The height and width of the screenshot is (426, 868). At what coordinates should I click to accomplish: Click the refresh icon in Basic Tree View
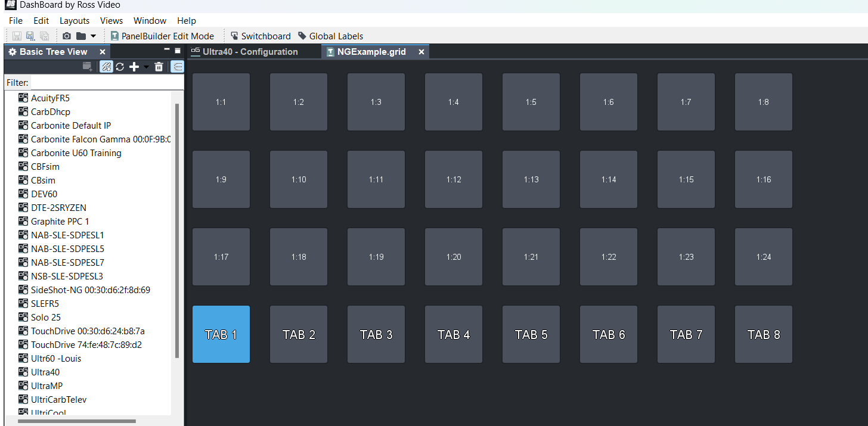click(120, 67)
